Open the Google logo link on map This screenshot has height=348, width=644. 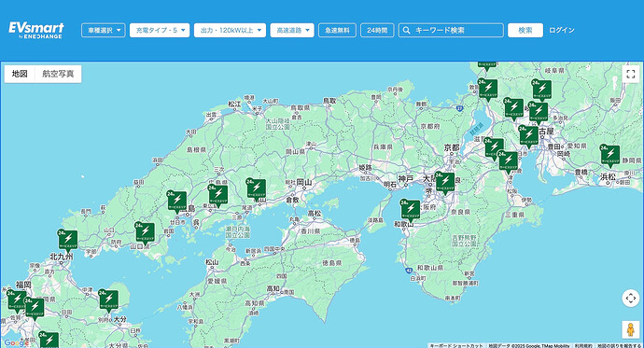point(16,342)
